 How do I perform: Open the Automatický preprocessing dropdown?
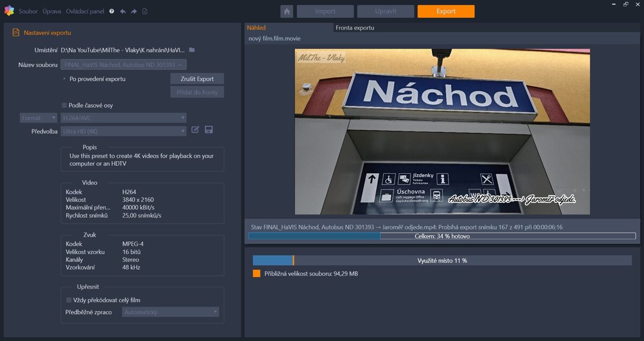click(x=170, y=312)
